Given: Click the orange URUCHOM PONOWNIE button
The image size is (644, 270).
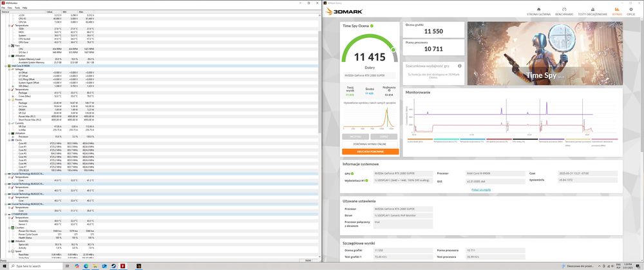Looking at the screenshot, I should (370, 151).
